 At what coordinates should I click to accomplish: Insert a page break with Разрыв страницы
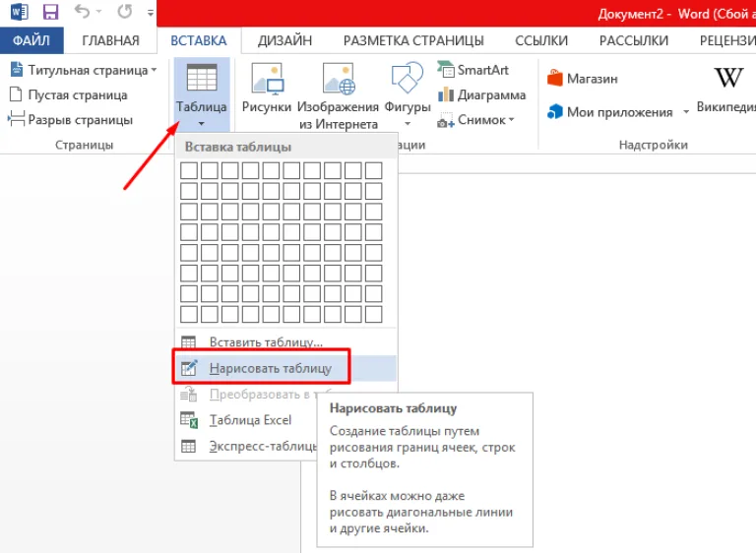pos(71,120)
